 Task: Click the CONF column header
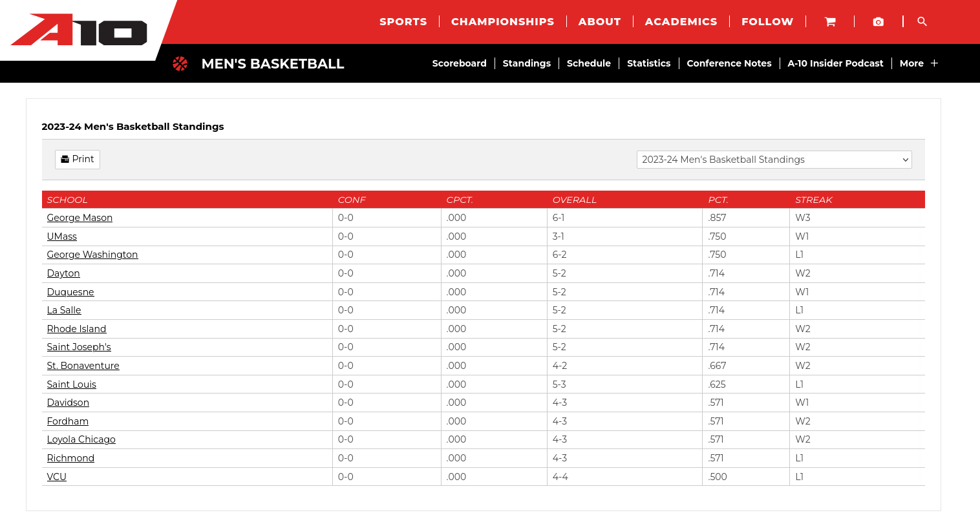pos(352,200)
